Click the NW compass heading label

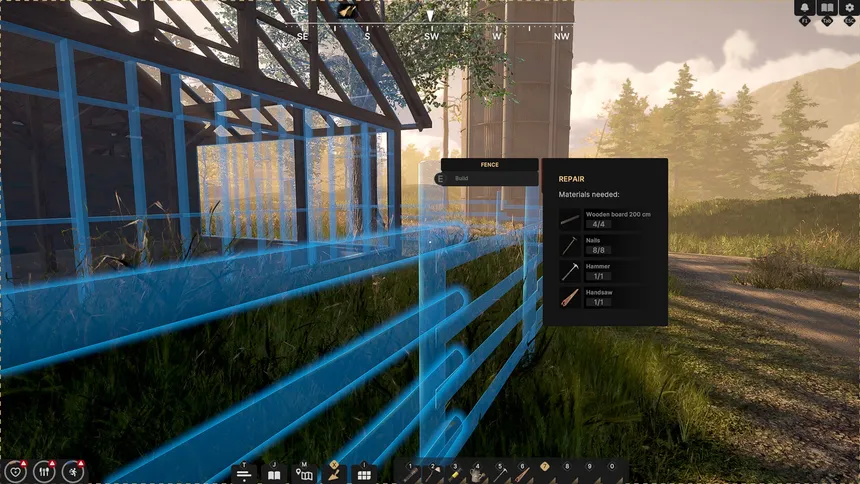tap(562, 36)
